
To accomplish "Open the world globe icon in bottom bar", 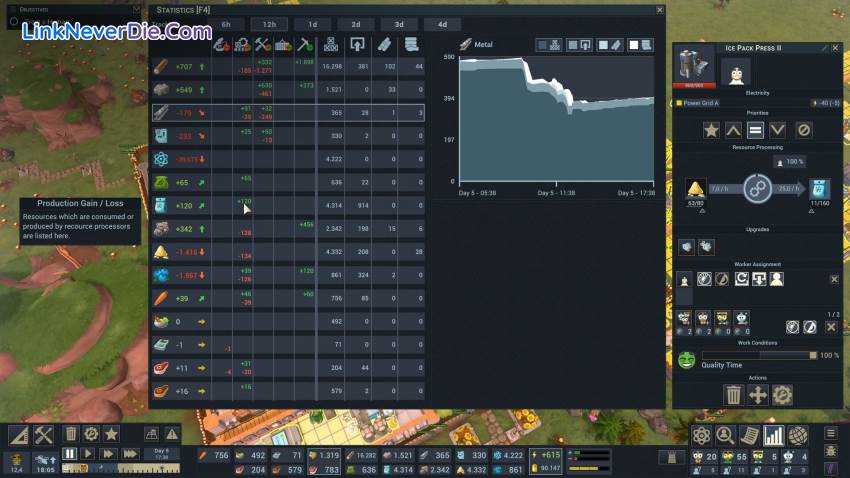I will [798, 435].
